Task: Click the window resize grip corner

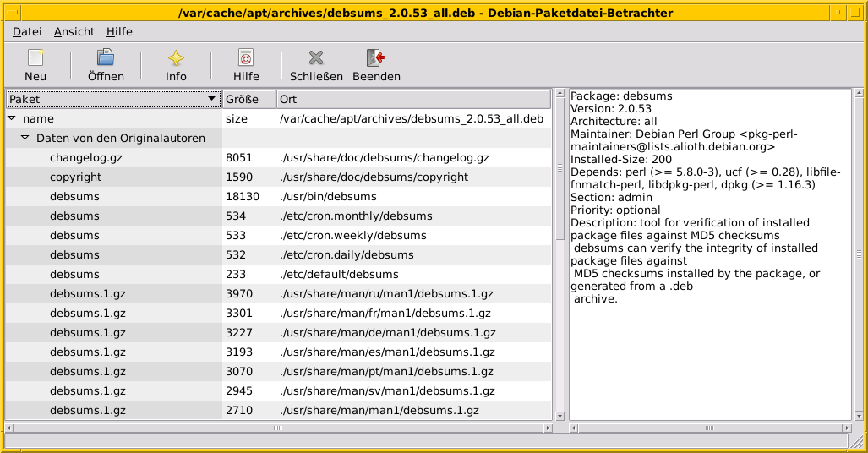Action: click(857, 441)
